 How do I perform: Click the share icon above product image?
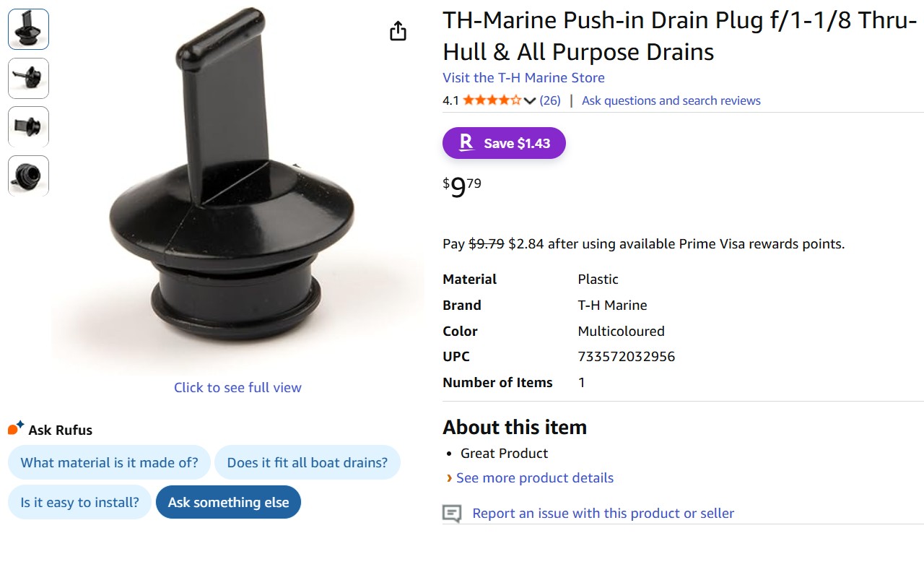pyautogui.click(x=398, y=31)
